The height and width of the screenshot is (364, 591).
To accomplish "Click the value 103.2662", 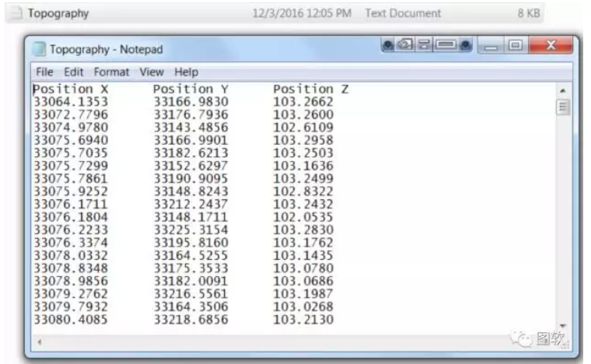I will pyautogui.click(x=303, y=102).
